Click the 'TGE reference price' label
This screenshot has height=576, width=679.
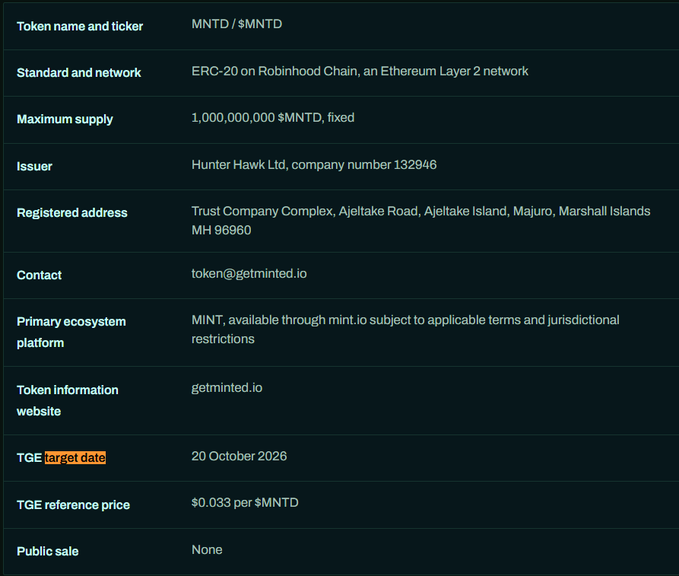(73, 505)
